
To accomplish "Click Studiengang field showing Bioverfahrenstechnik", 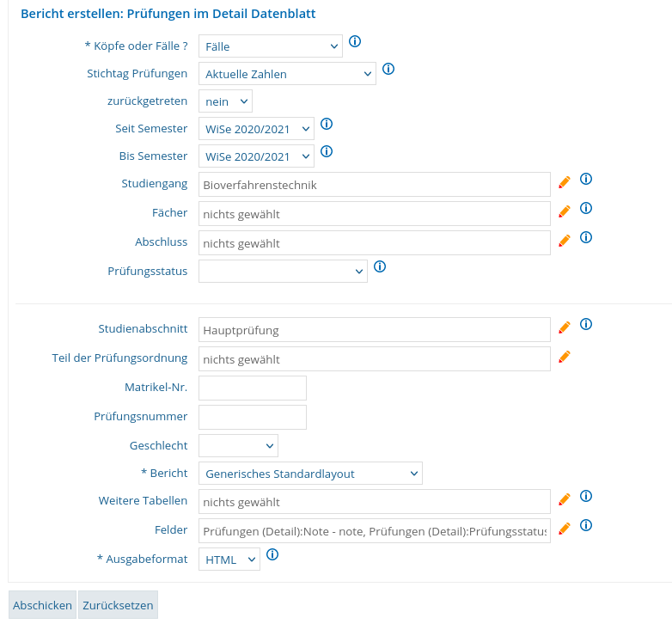I will pyautogui.click(x=375, y=185).
